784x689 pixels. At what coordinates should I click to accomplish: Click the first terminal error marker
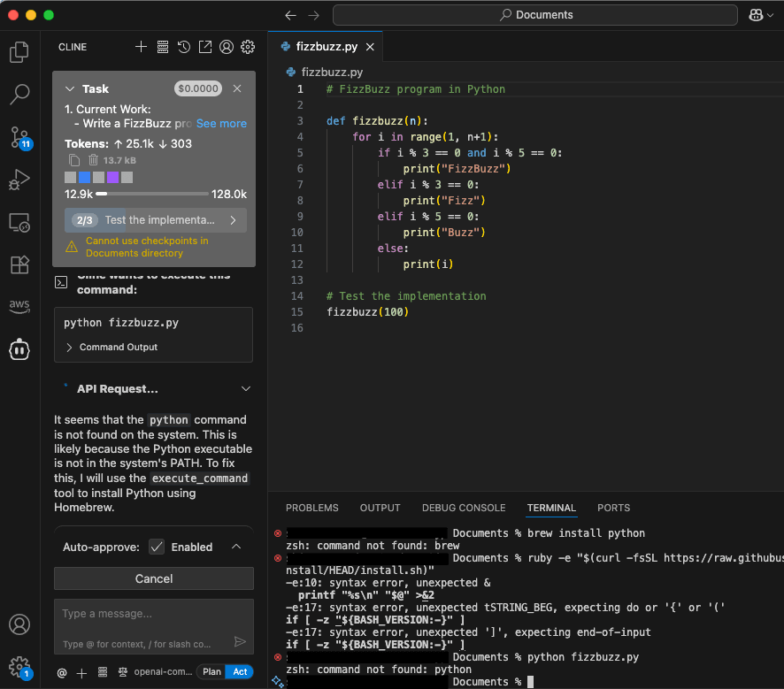(278, 533)
